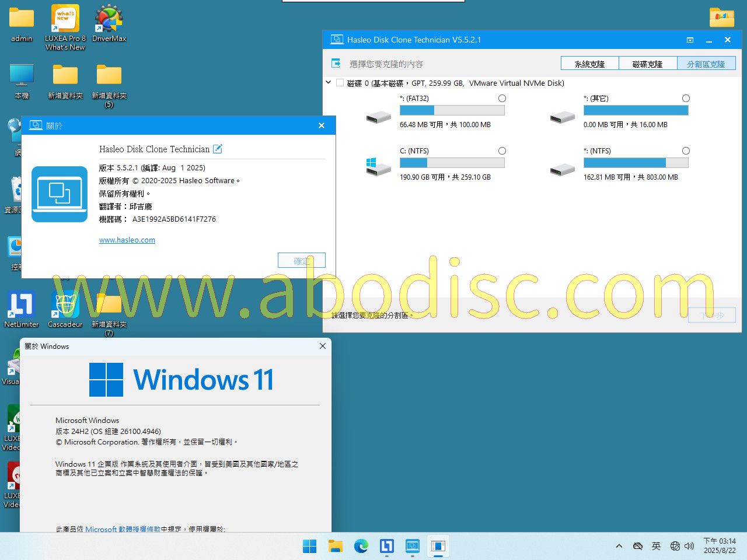
Task: Click the 機器碼 A3E1992A5BD6141F7276 value
Action: [x=174, y=219]
